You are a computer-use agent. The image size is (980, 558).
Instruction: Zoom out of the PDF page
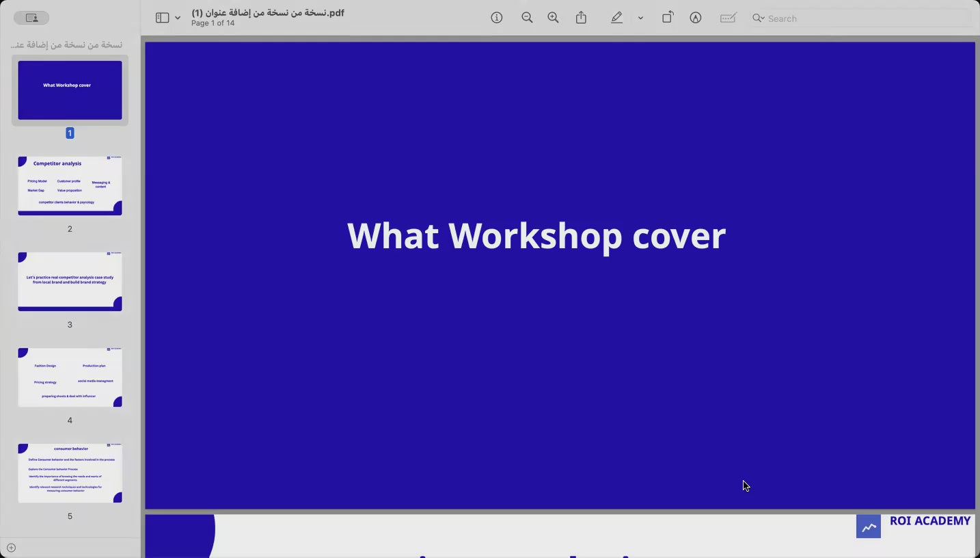[x=527, y=18]
